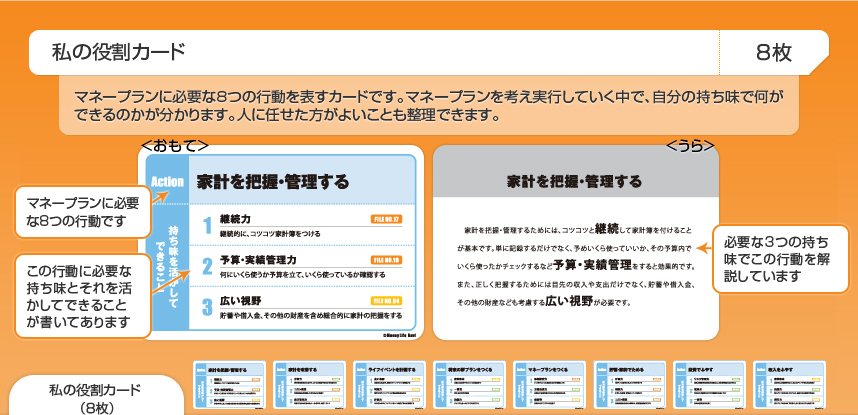858x415 pixels.
Task: Click the FILE NO.19 orange badge
Action: coord(386,259)
